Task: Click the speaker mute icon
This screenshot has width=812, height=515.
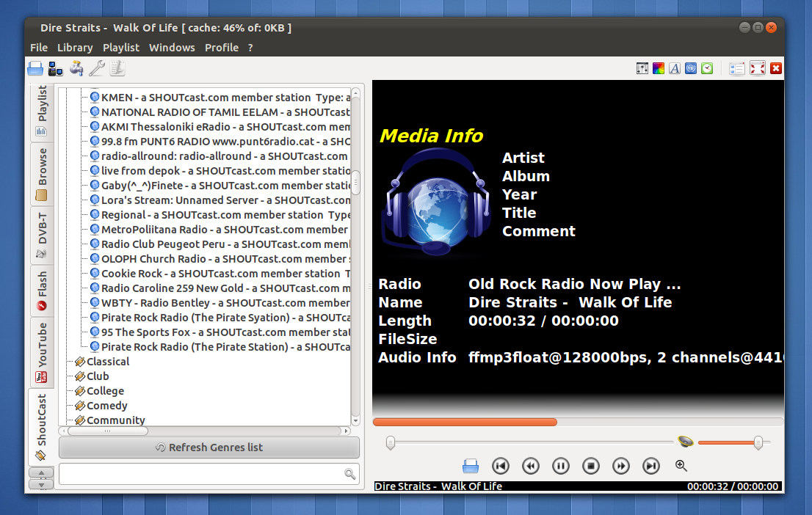Action: [x=686, y=442]
